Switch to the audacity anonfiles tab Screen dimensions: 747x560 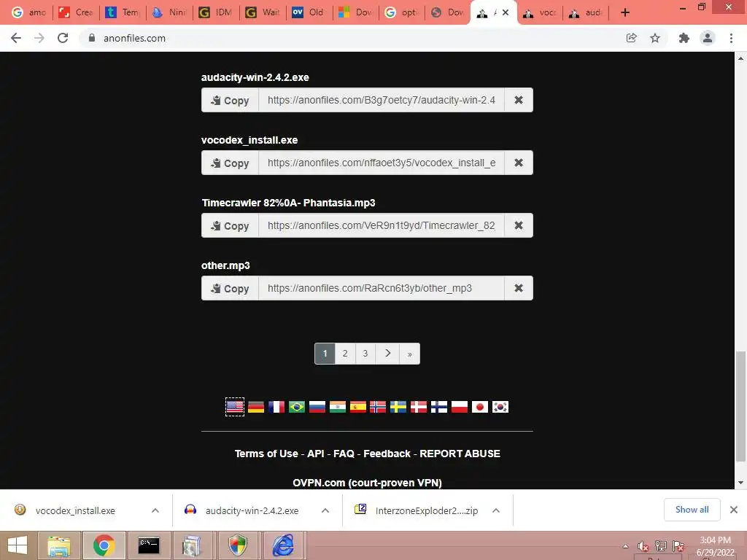(586, 12)
